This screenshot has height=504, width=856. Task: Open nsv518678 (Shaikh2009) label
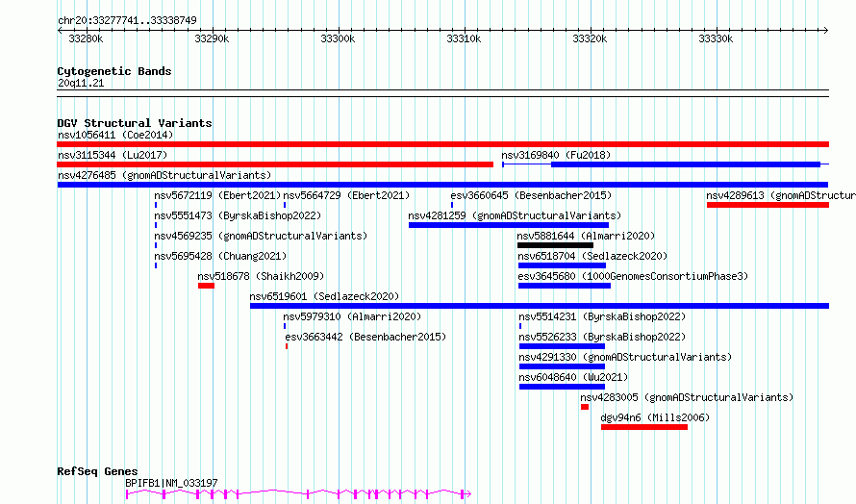point(261,276)
